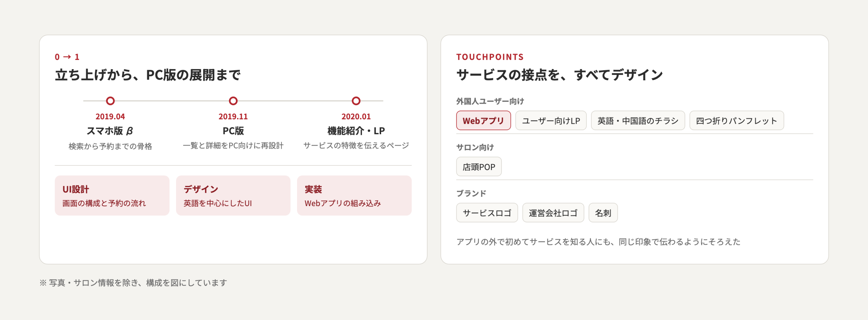Click the 名刺 tag

pos(603,213)
